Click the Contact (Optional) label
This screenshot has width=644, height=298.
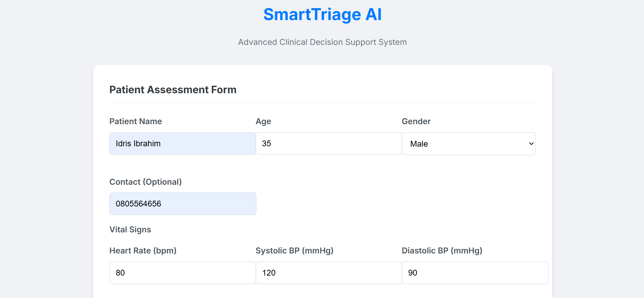pos(146,182)
